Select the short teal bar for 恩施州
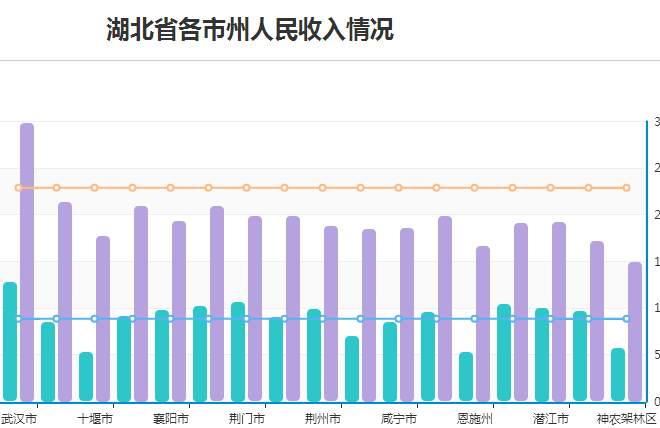Screen dimensions: 660x428 pyautogui.click(x=466, y=377)
